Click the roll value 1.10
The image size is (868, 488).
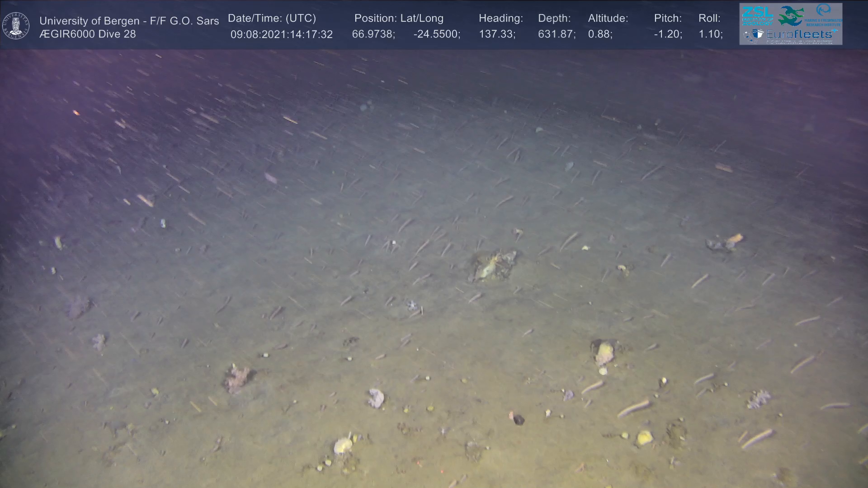pyautogui.click(x=710, y=35)
